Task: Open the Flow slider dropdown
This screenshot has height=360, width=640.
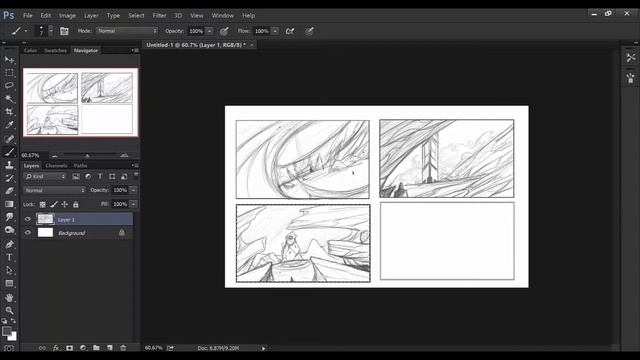Action: [x=275, y=31]
